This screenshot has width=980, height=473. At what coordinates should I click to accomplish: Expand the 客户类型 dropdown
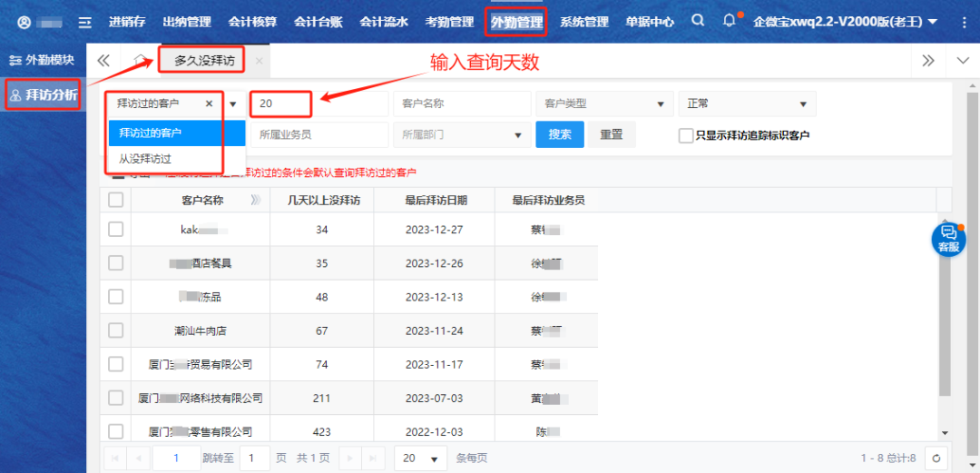pos(604,103)
